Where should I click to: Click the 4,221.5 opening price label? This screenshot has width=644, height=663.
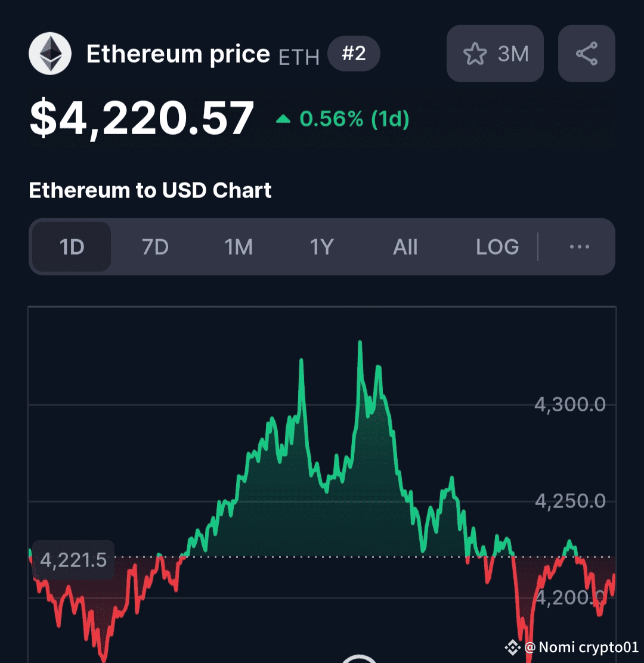pyautogui.click(x=73, y=560)
